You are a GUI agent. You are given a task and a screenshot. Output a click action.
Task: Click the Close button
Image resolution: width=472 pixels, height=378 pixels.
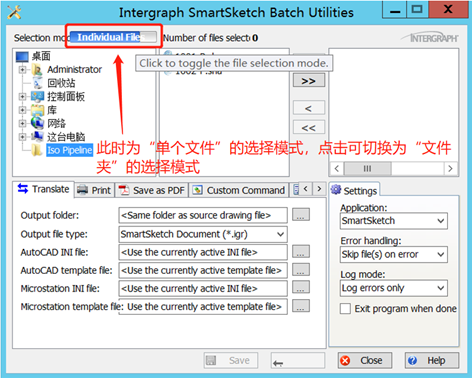tap(365, 360)
